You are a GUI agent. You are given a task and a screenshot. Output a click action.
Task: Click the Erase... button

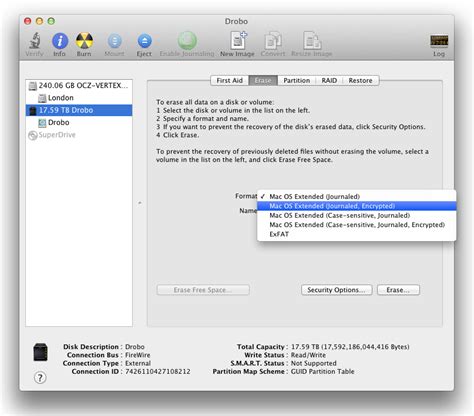pos(398,290)
